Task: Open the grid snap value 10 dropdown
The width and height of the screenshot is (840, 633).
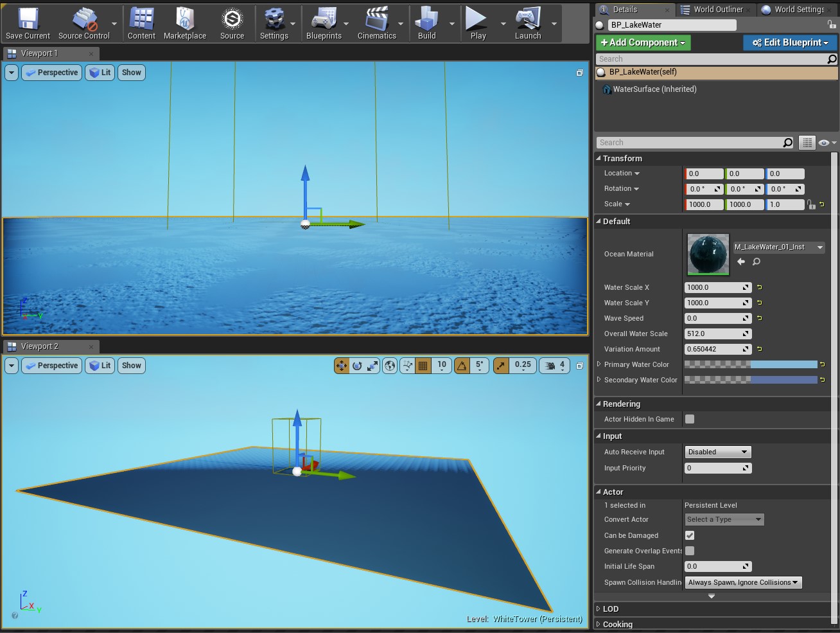Action: 442,366
